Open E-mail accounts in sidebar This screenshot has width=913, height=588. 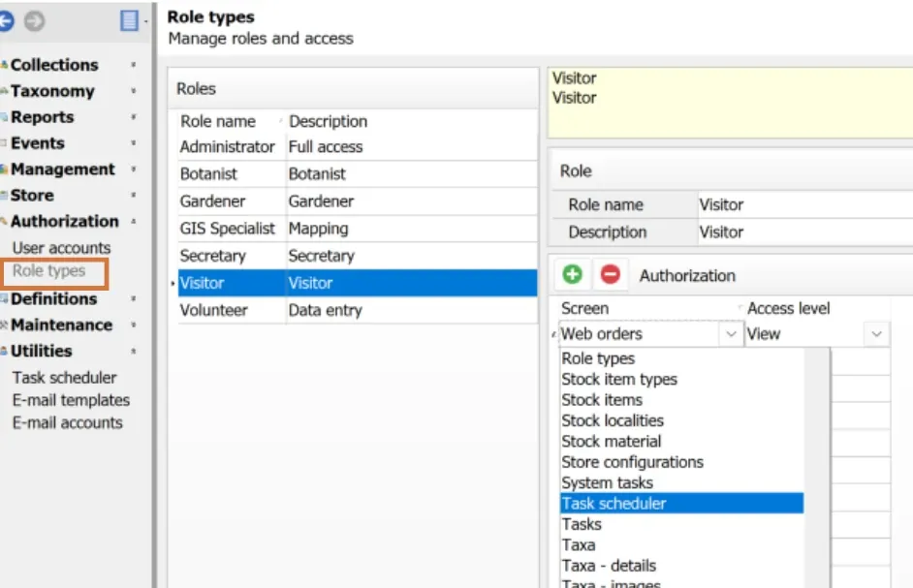(68, 423)
